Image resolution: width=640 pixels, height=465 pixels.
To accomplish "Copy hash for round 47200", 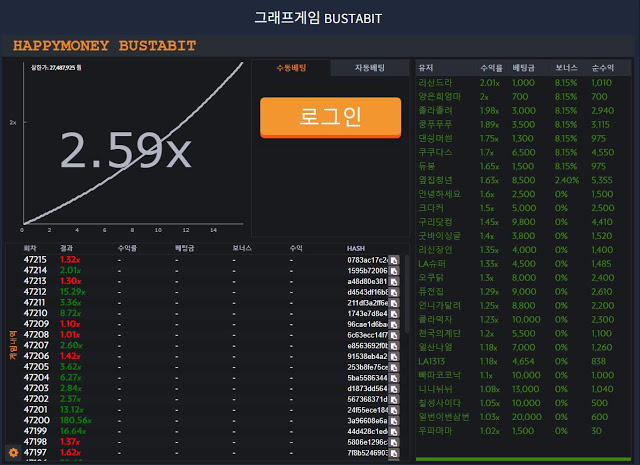I will pyautogui.click(x=394, y=421).
